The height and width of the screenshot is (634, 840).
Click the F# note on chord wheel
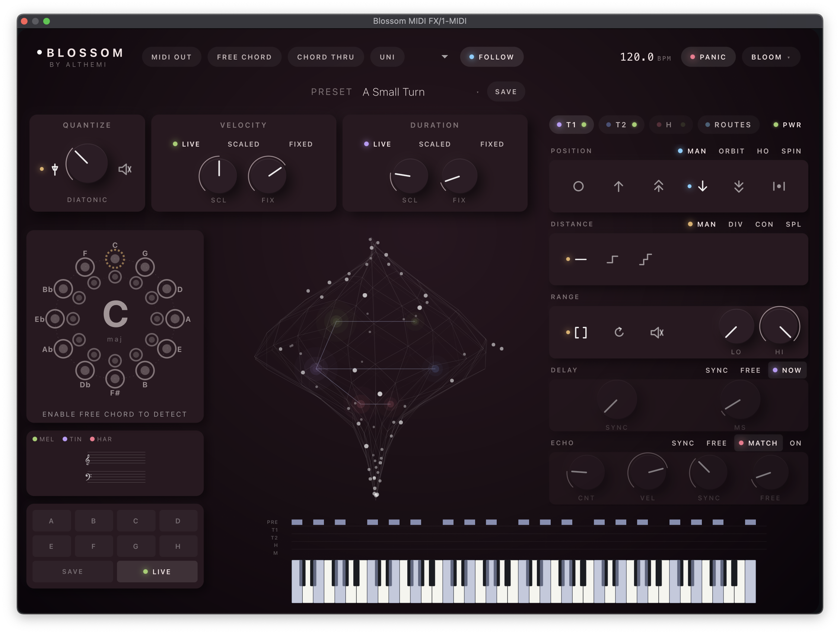click(x=115, y=378)
